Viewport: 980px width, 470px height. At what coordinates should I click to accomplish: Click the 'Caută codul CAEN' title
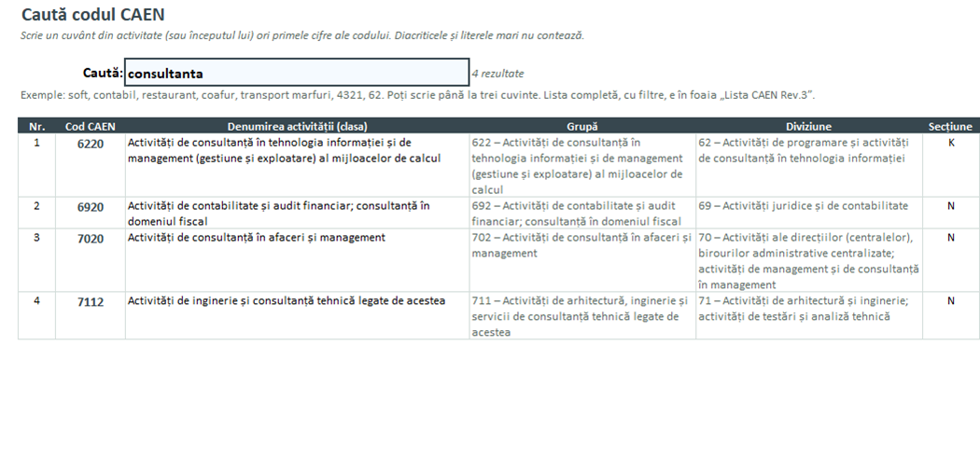(x=93, y=14)
